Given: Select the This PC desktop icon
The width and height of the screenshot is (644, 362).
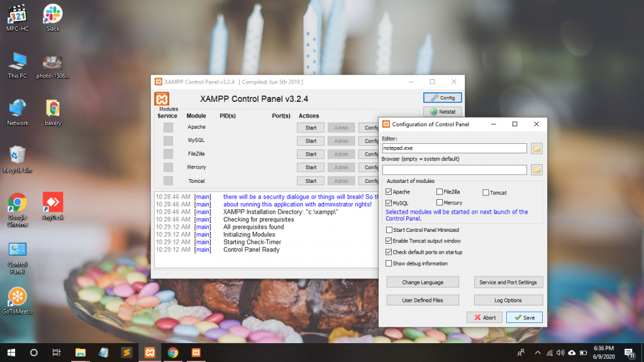Looking at the screenshot, I should tap(17, 65).
